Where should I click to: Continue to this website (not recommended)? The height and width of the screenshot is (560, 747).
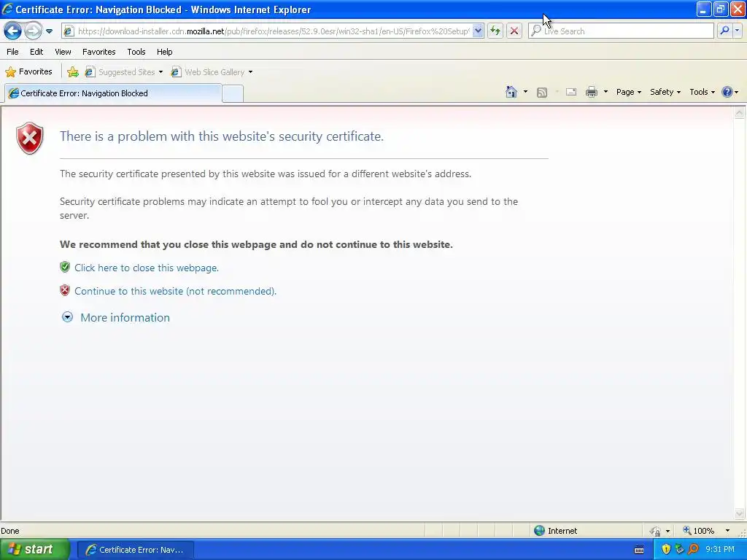click(x=175, y=292)
